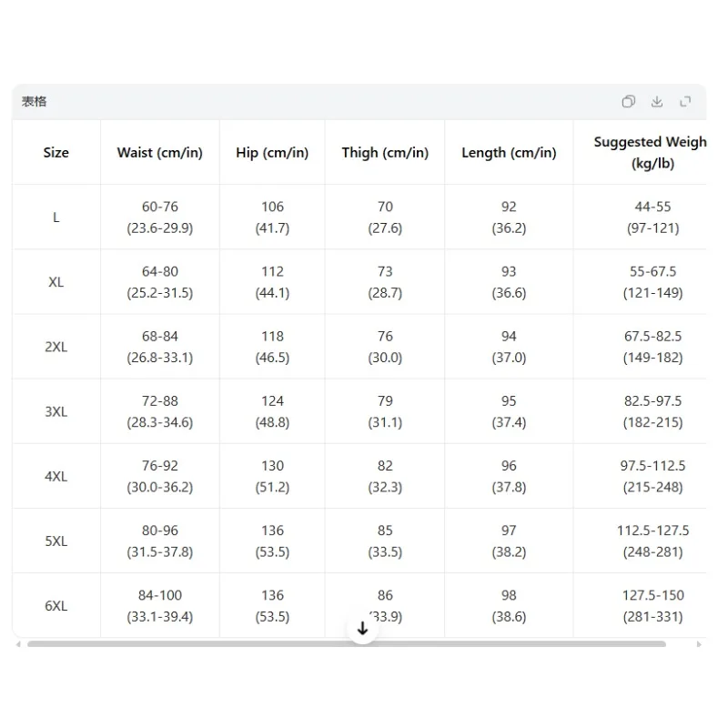Select the Hip (cm/in) column header
Viewport: 728px width, 728px height.
pyautogui.click(x=272, y=152)
